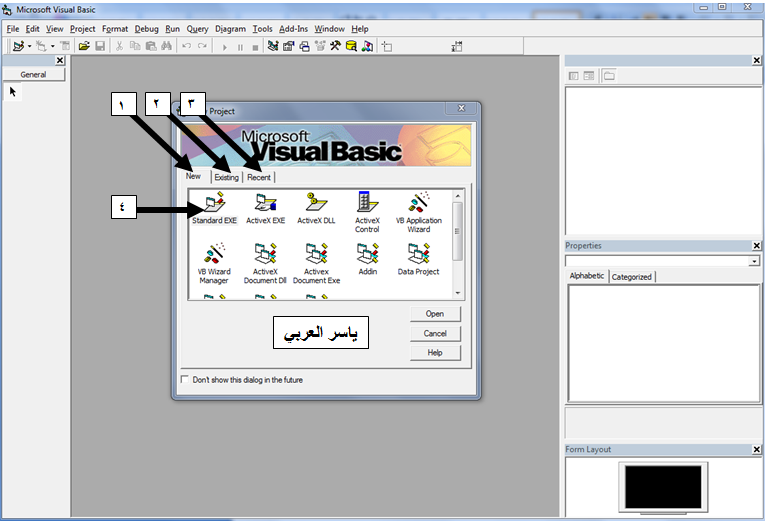The height and width of the screenshot is (523, 768).
Task: Open the Debug menu
Action: 146,29
